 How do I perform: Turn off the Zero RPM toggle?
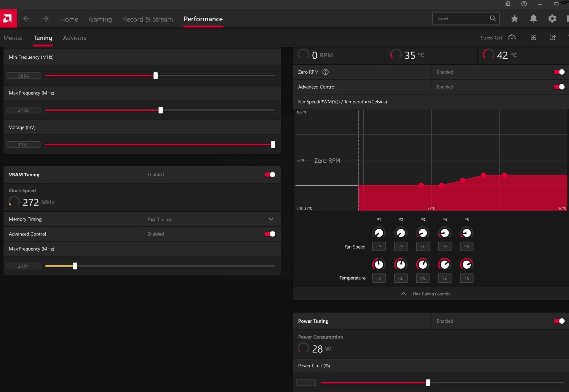point(559,72)
